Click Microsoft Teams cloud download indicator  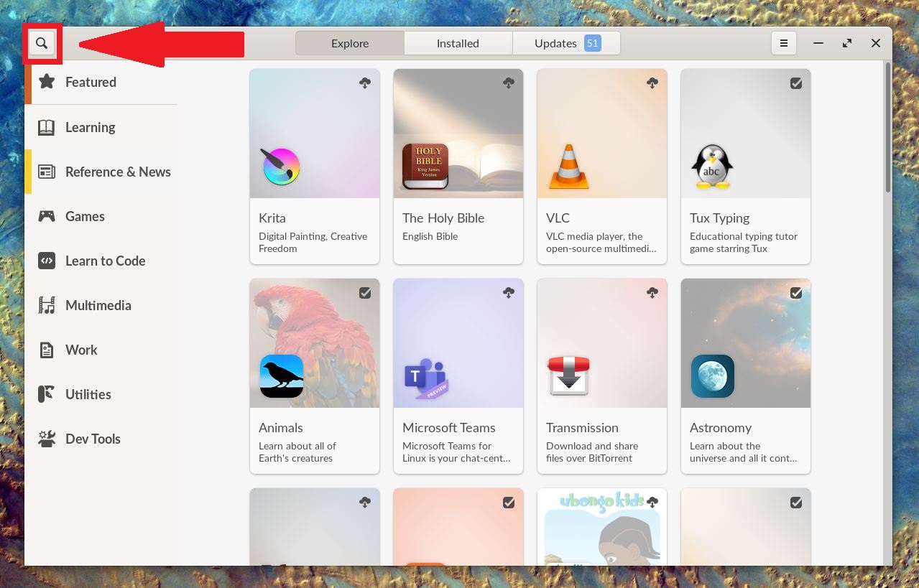509,293
